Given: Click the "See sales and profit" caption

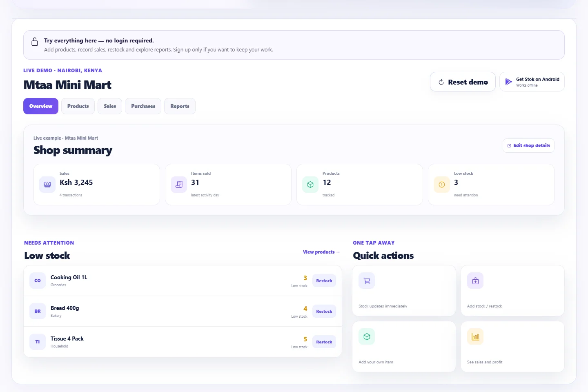Looking at the screenshot, I should (x=485, y=362).
